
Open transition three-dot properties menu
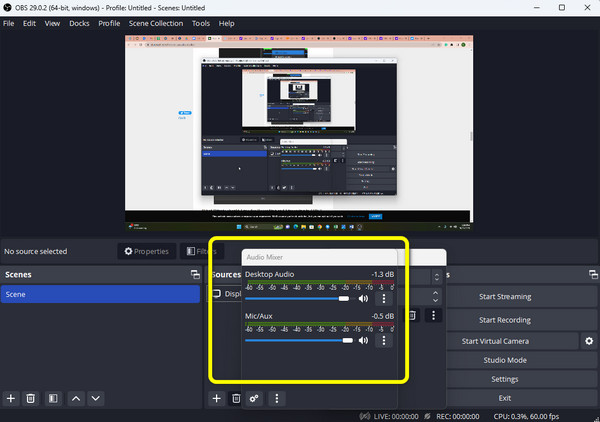pyautogui.click(x=433, y=315)
